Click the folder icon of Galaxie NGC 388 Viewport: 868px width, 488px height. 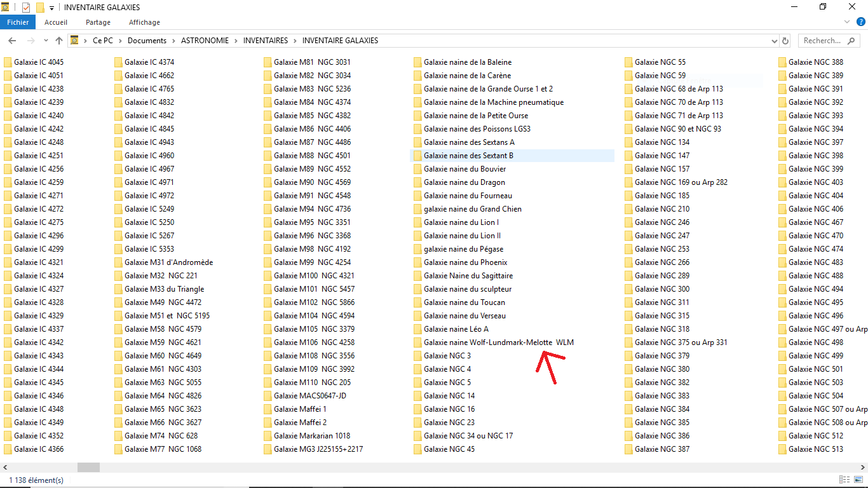(782, 62)
